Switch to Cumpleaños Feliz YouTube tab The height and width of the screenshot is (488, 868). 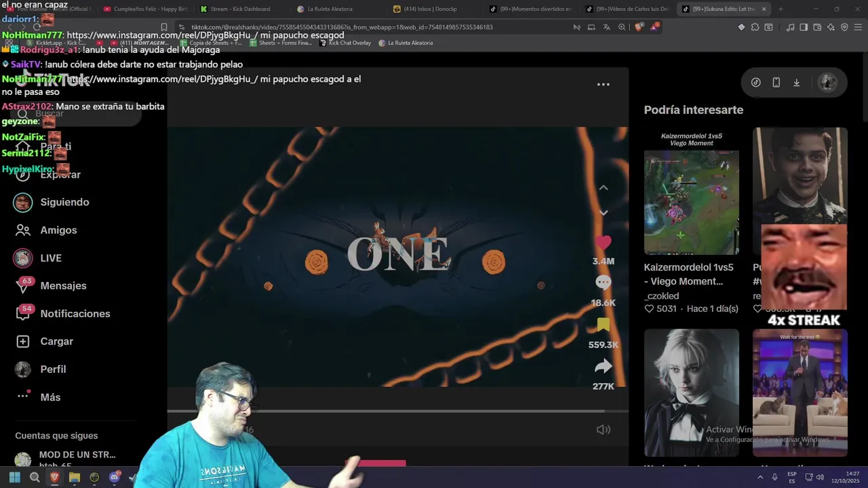[x=145, y=9]
